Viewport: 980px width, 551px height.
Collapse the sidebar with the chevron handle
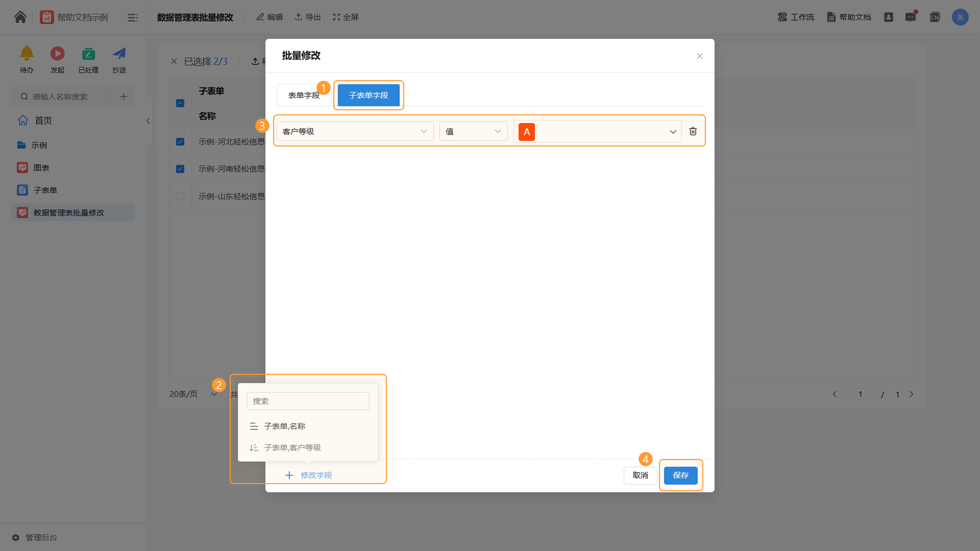coord(148,121)
